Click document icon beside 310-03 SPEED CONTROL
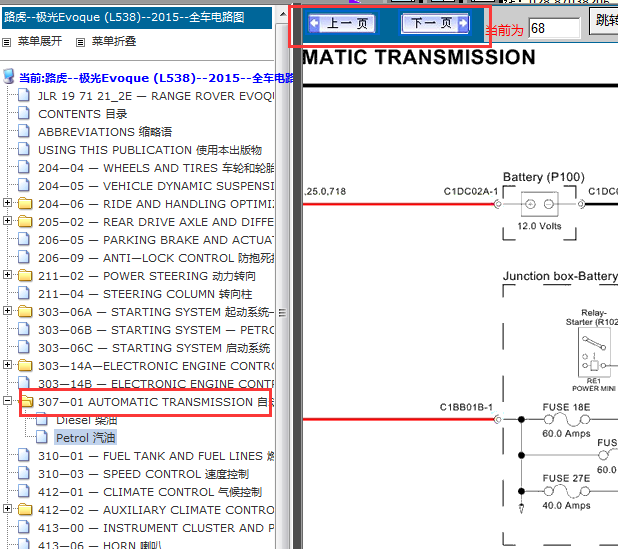 [x=24, y=473]
